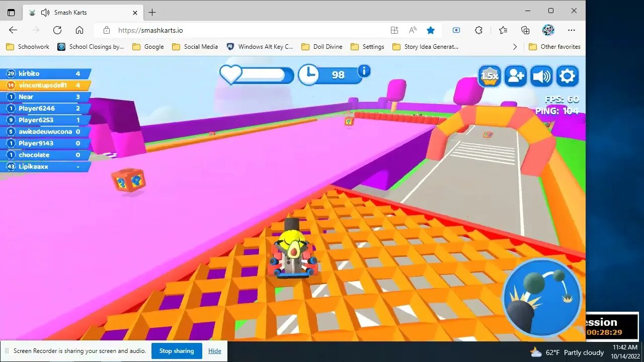The height and width of the screenshot is (362, 644).
Task: Open the 1.5x XP boost icon
Action: pos(489,76)
